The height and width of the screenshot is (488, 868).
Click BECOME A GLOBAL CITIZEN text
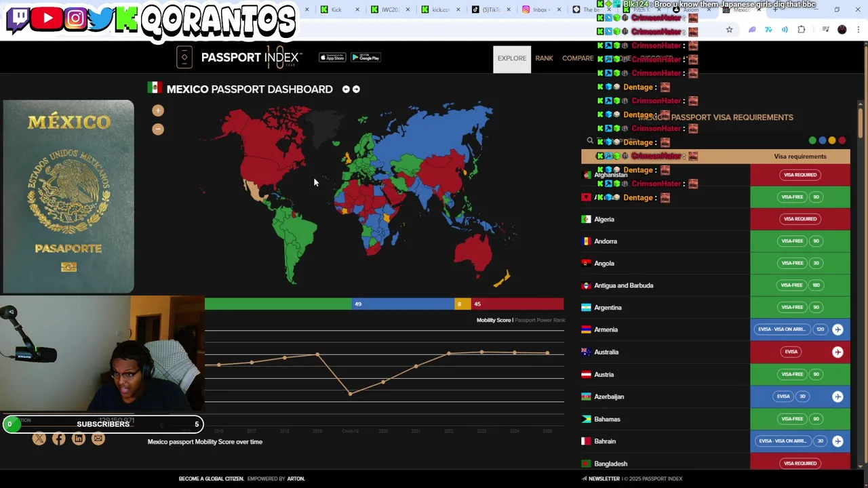point(211,479)
